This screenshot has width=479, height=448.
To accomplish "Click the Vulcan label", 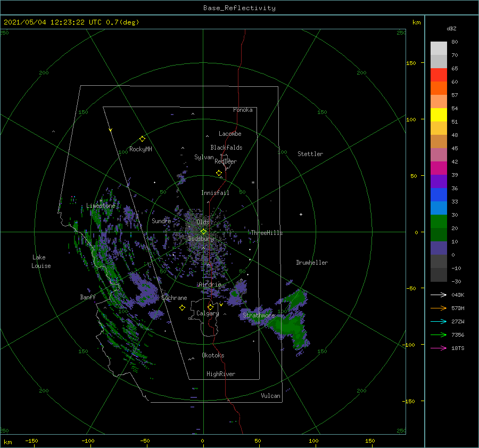I will [x=271, y=396].
